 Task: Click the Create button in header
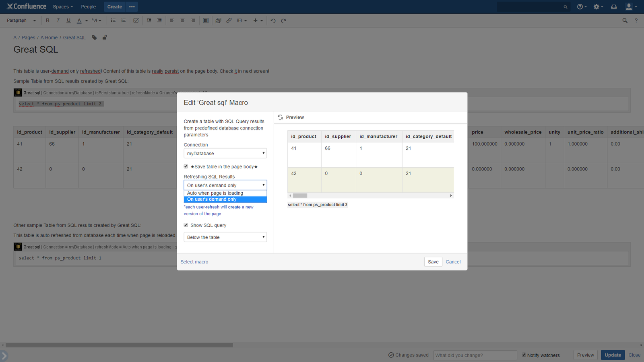pyautogui.click(x=115, y=7)
